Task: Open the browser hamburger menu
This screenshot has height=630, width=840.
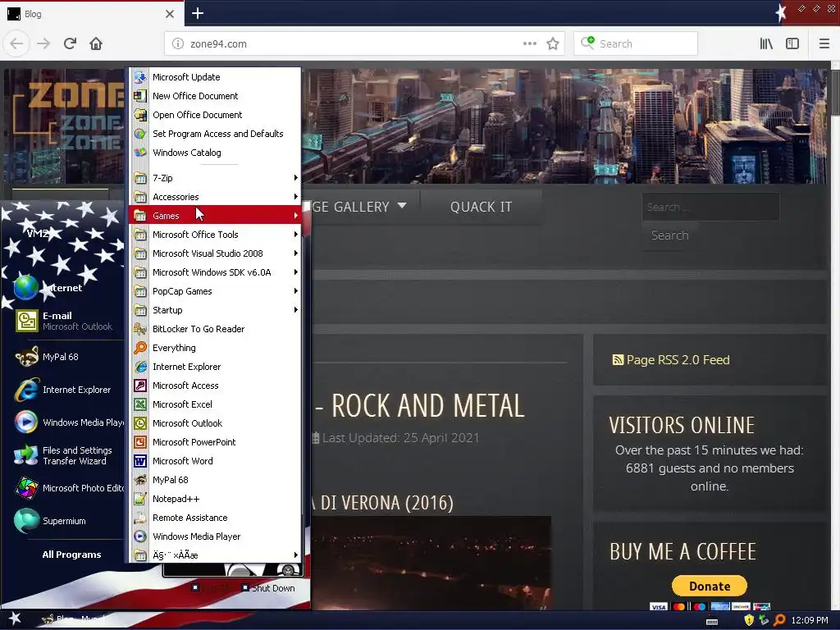Action: tap(824, 44)
